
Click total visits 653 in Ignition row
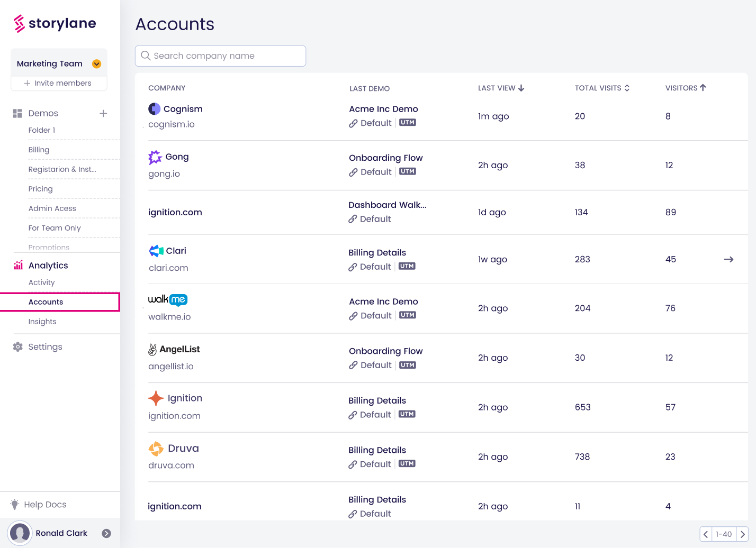pos(582,407)
